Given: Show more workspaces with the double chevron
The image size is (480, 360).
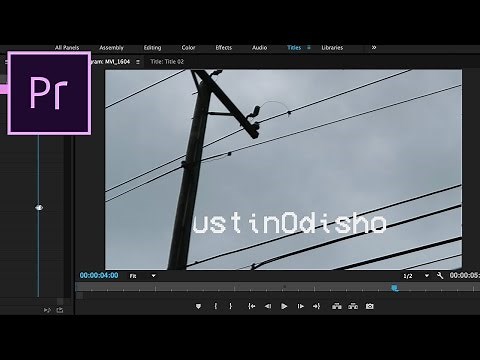Looking at the screenshot, I should coord(374,47).
